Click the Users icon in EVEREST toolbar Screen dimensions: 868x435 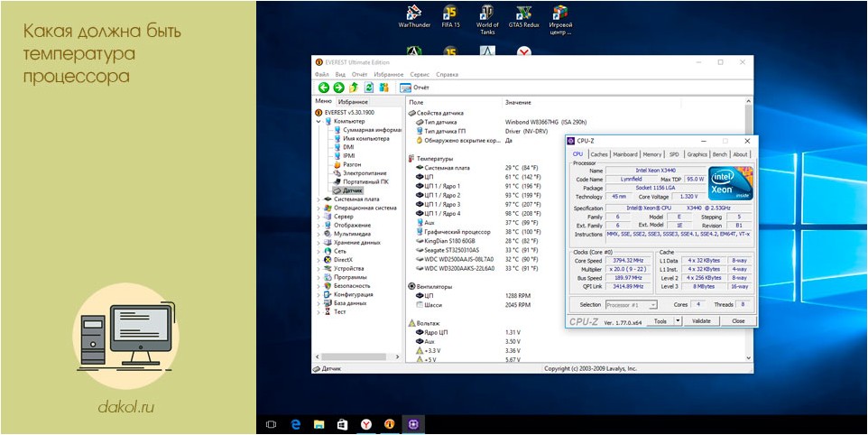383,88
